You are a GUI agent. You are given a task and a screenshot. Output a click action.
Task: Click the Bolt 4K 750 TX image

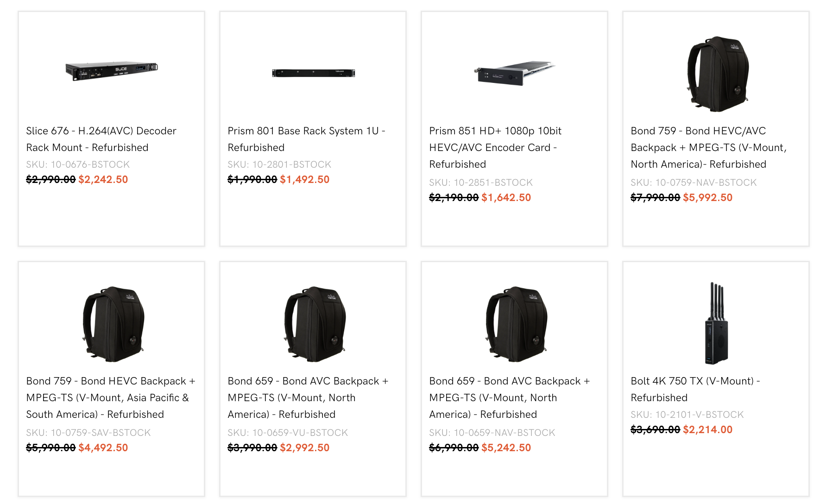coord(716,324)
